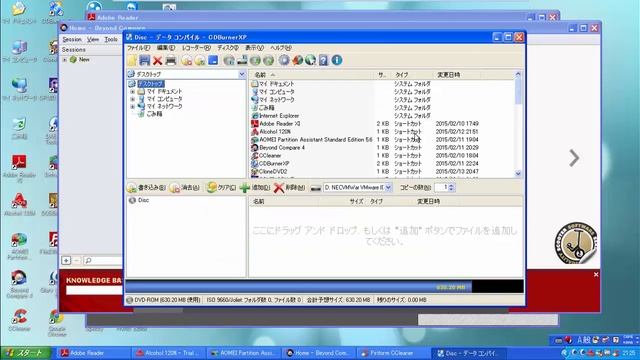Viewport: 640px width, 360px height.
Task: Click the vertical scrollbar of the file list
Action: (x=518, y=124)
